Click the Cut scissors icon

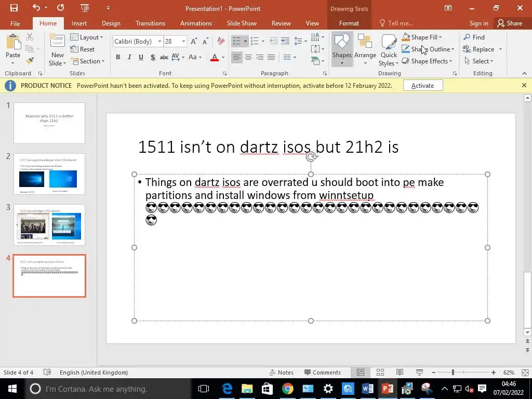click(x=30, y=37)
